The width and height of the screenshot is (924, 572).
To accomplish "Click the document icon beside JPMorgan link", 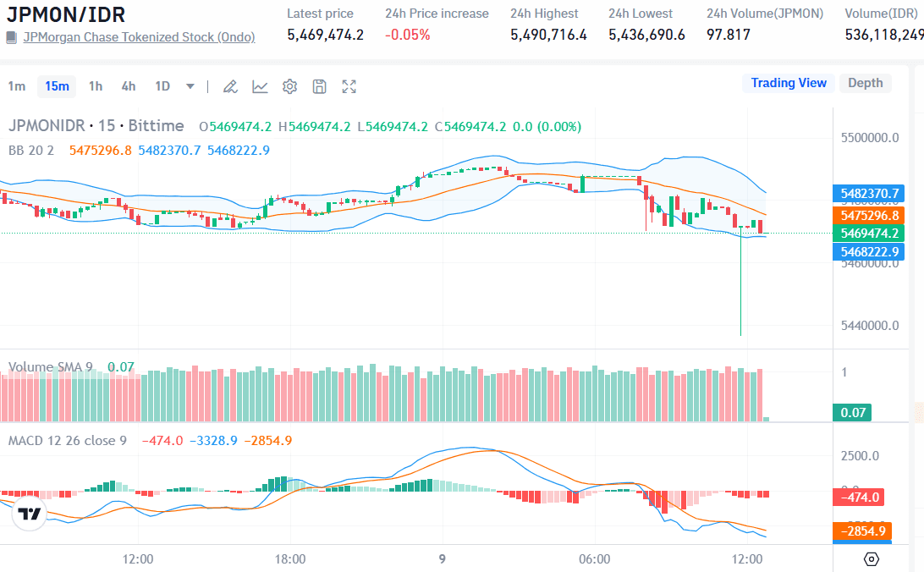I will tap(11, 37).
